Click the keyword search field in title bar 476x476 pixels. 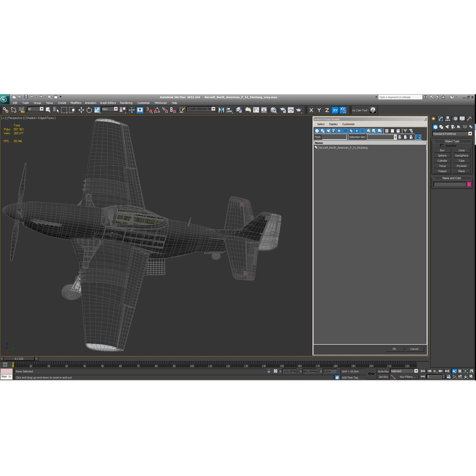tap(400, 97)
